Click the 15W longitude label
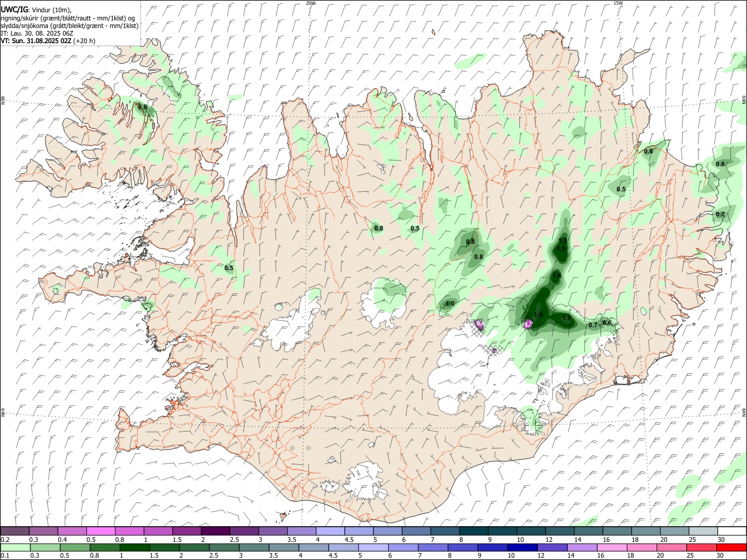Viewport: 747px width, 560px height. [x=618, y=3]
